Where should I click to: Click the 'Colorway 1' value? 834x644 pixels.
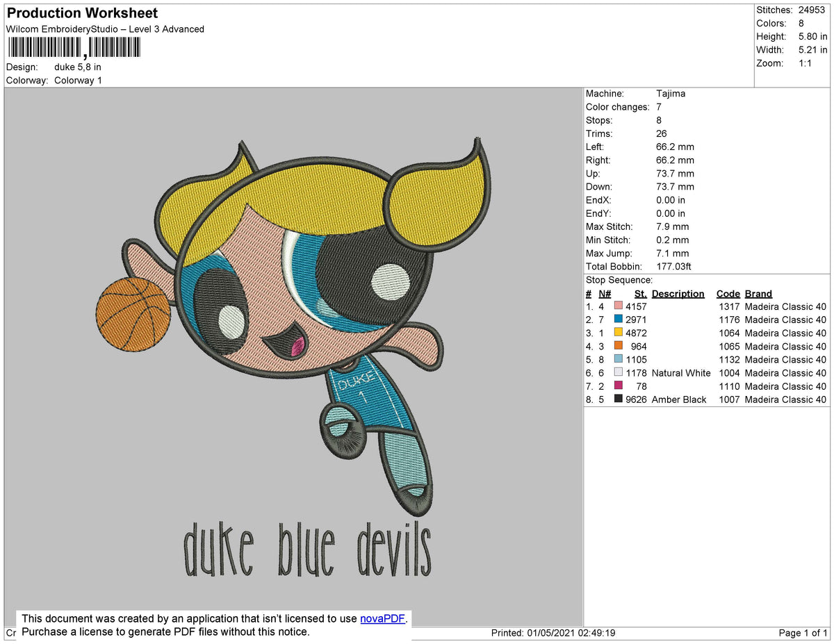tap(78, 81)
